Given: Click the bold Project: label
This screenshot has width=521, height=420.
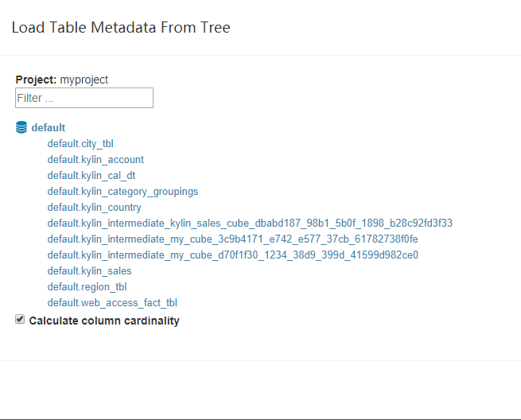Looking at the screenshot, I should click(36, 80).
